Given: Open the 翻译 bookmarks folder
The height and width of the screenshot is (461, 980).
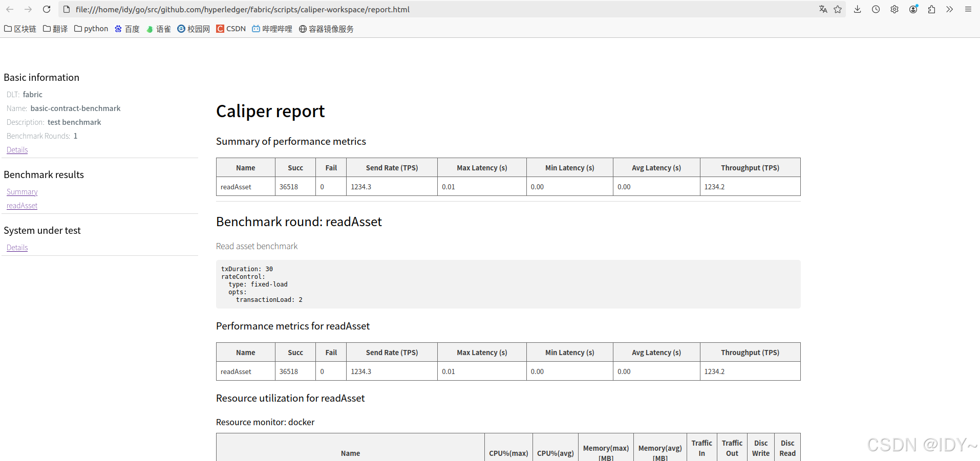Looking at the screenshot, I should pyautogui.click(x=55, y=29).
